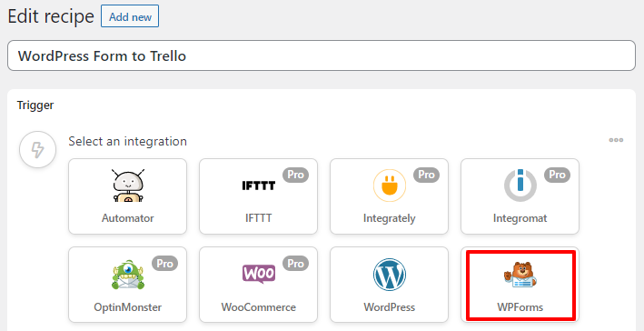Click the Select an integration text

tap(128, 142)
